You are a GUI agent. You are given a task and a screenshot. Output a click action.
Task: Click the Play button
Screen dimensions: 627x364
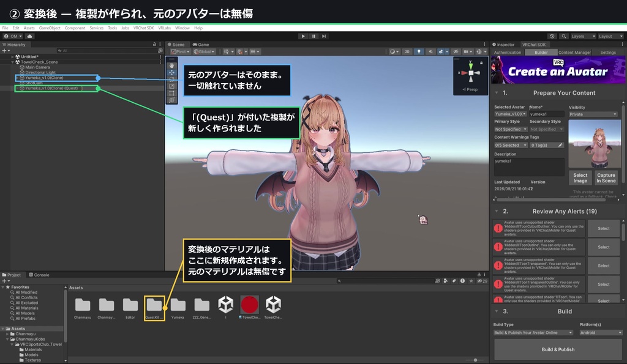coord(303,36)
